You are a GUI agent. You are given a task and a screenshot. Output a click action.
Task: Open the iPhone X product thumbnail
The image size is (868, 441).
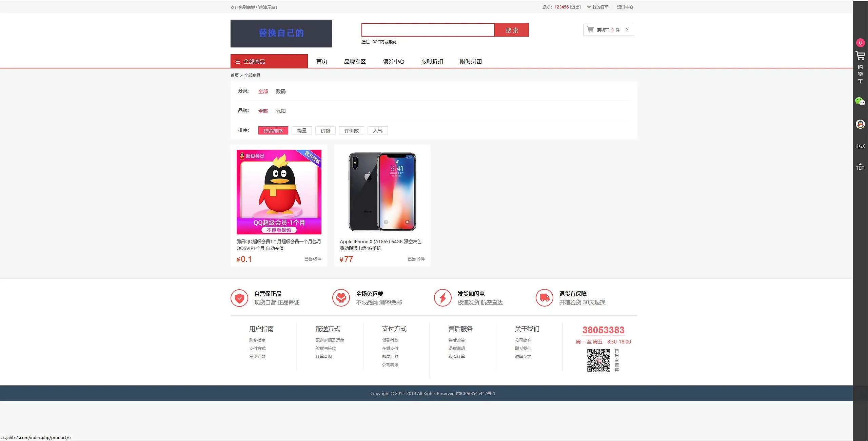382,192
